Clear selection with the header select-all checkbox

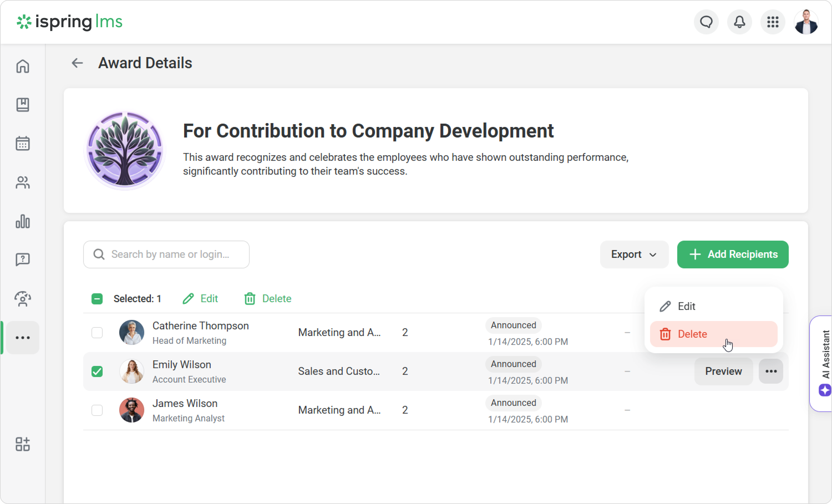coord(97,299)
